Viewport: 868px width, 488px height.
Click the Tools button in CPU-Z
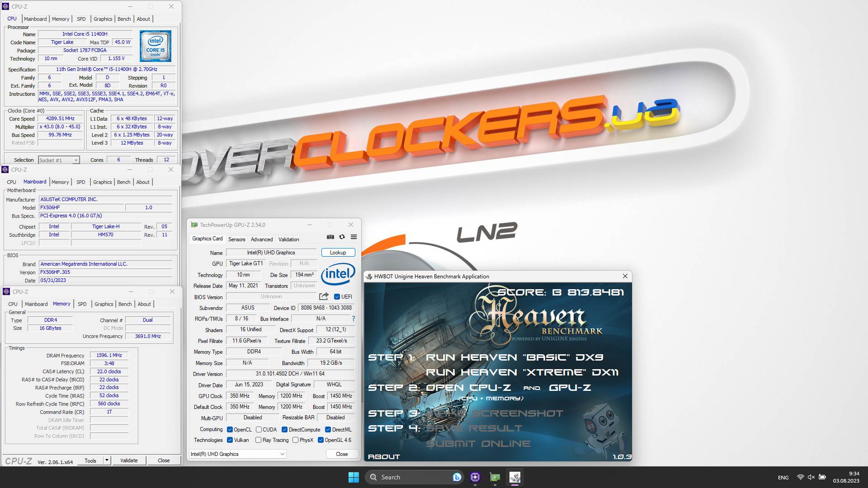(x=90, y=460)
